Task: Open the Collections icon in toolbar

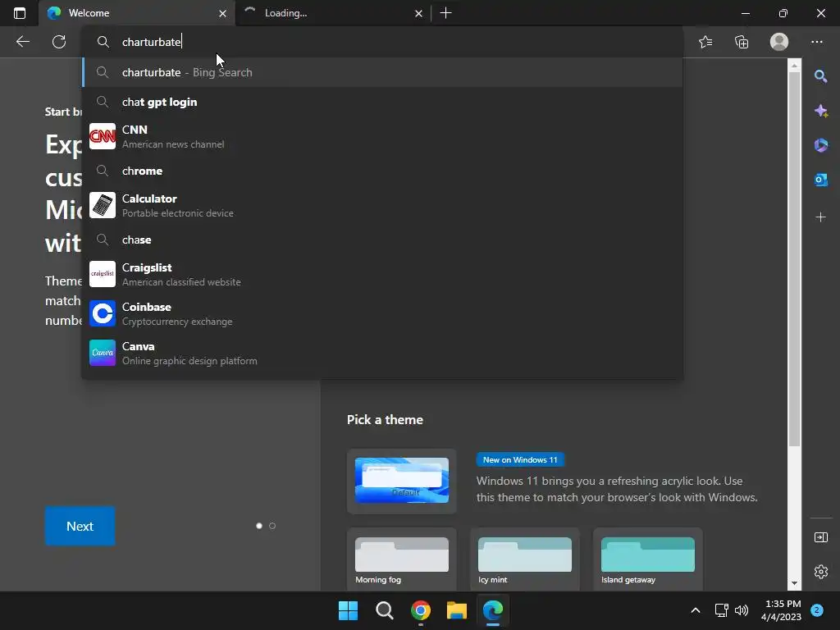Action: 742,42
